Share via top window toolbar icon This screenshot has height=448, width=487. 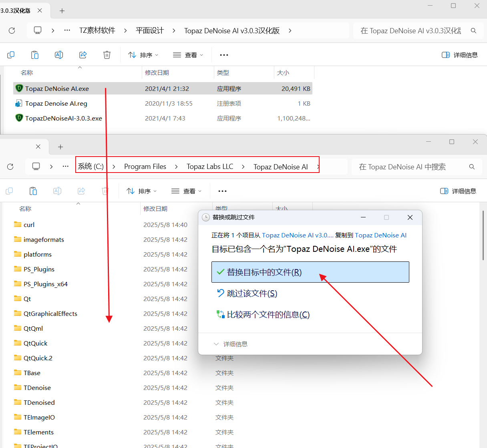click(83, 55)
